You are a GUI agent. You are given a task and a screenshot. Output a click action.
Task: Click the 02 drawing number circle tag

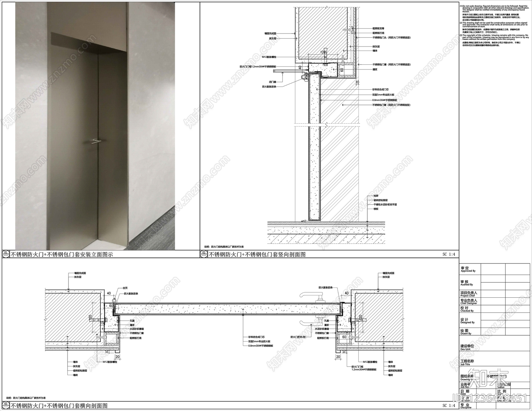[203, 254]
